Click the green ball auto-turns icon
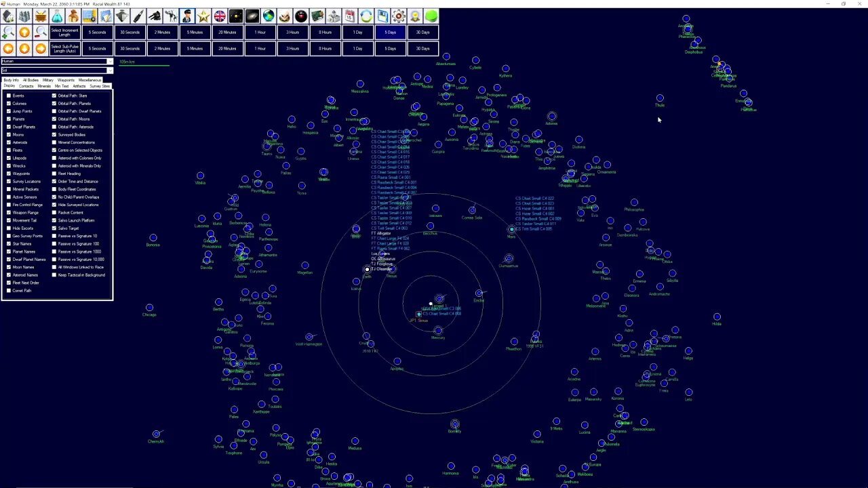 tap(431, 16)
